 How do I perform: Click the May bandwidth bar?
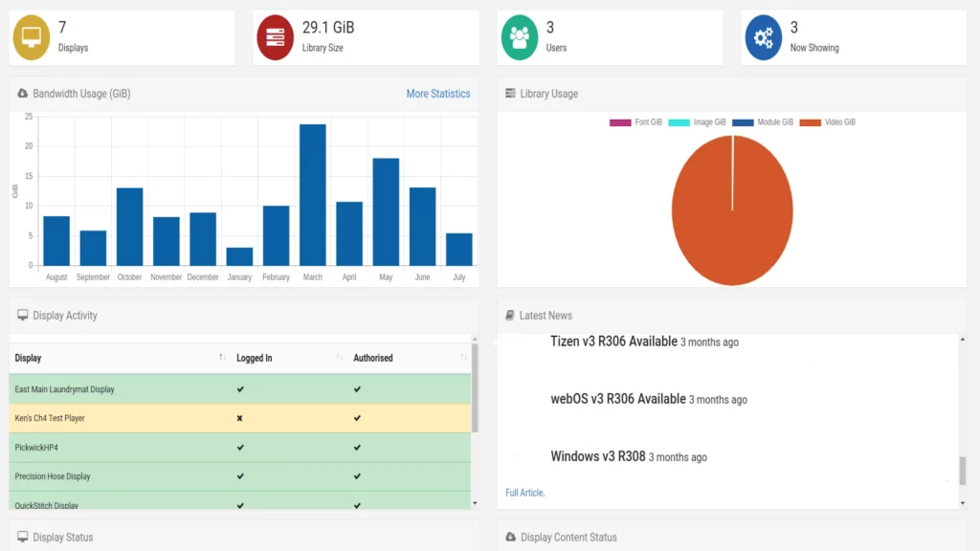coord(386,211)
